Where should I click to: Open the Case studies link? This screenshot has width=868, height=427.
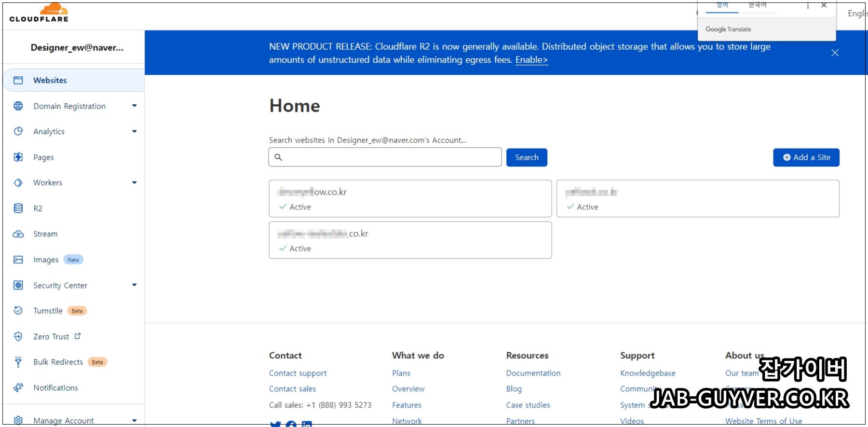coord(528,405)
